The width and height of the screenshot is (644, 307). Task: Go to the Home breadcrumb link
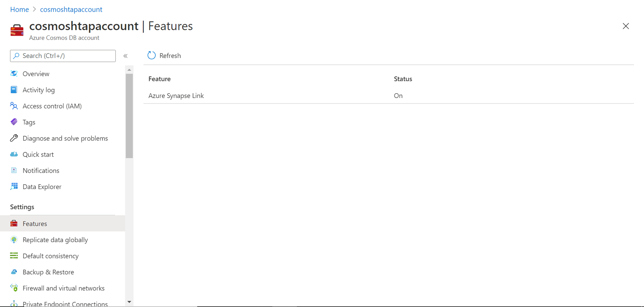(x=19, y=9)
